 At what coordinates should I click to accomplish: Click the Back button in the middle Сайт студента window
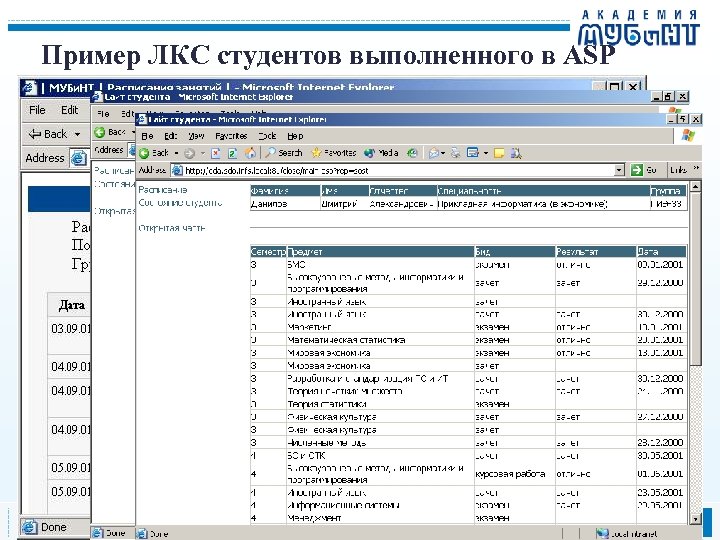tap(110, 132)
